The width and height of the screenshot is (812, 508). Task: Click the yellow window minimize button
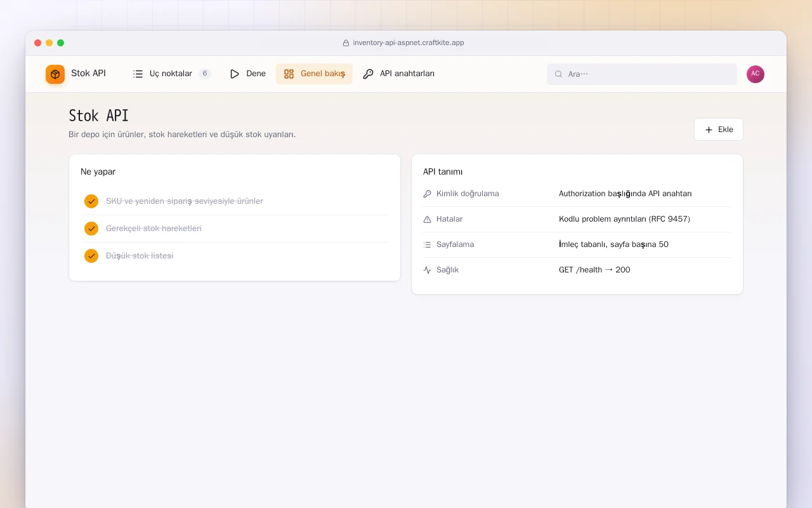coord(49,43)
